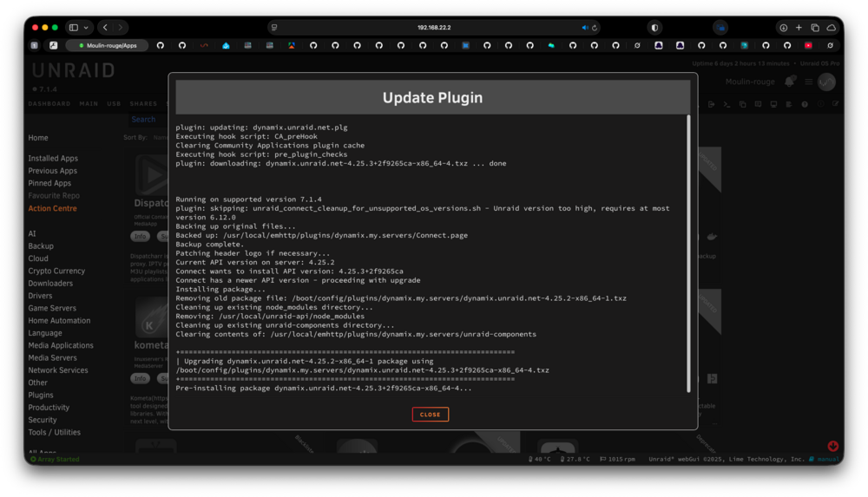Open the privacy shield report
Screen dimensions: 868x497
tap(654, 27)
